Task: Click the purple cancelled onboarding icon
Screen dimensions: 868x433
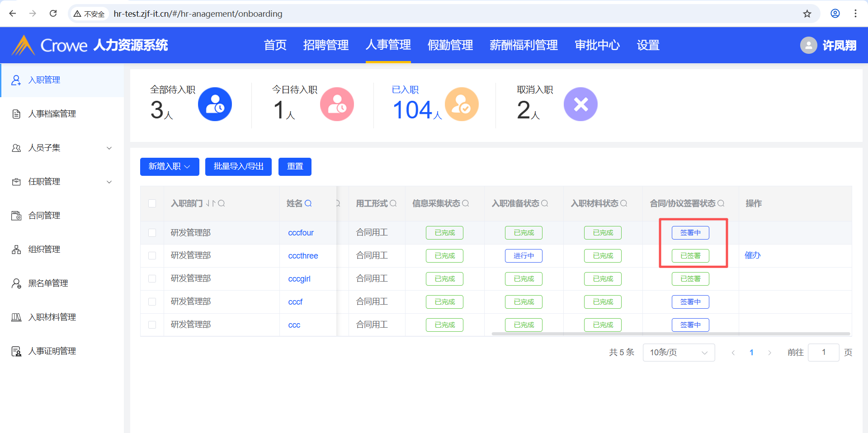Action: click(x=580, y=104)
